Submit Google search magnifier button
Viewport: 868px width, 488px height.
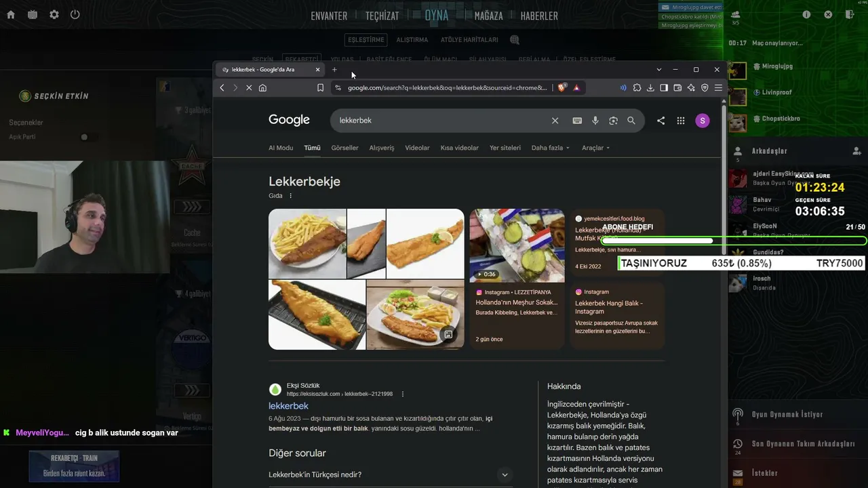pyautogui.click(x=631, y=121)
